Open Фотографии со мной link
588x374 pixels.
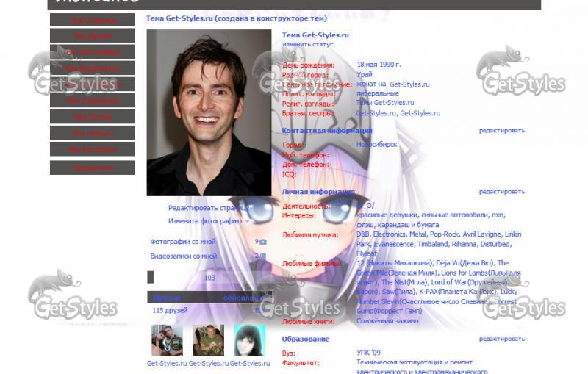pyautogui.click(x=184, y=242)
